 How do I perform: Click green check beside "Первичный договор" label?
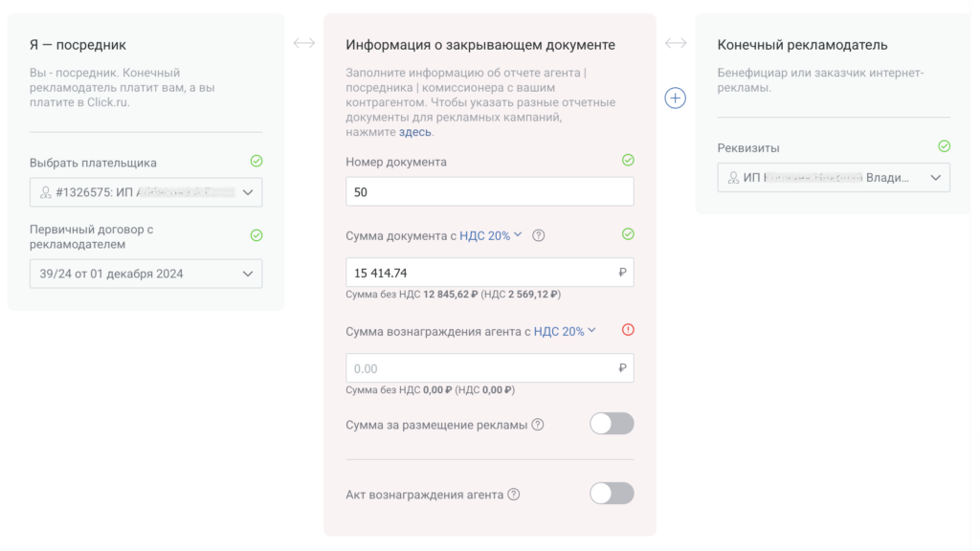256,235
